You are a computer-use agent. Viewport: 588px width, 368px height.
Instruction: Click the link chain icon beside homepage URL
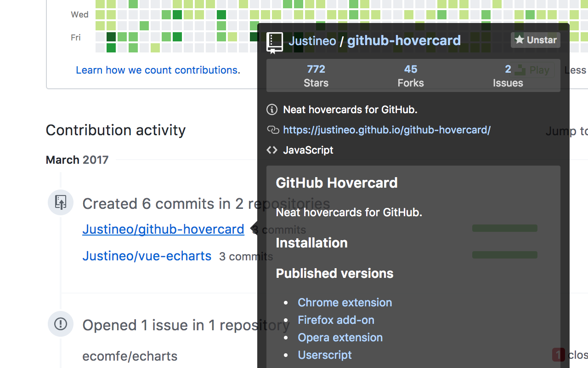tap(273, 130)
